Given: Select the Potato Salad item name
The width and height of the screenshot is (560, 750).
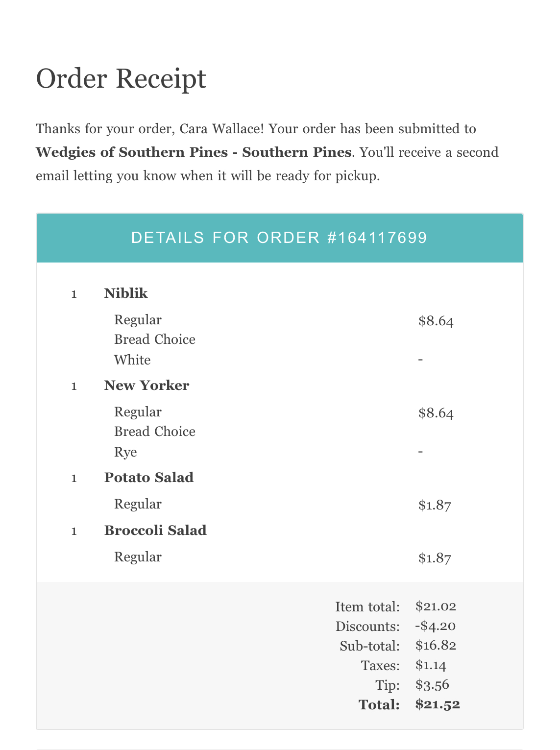Looking at the screenshot, I should (x=148, y=478).
